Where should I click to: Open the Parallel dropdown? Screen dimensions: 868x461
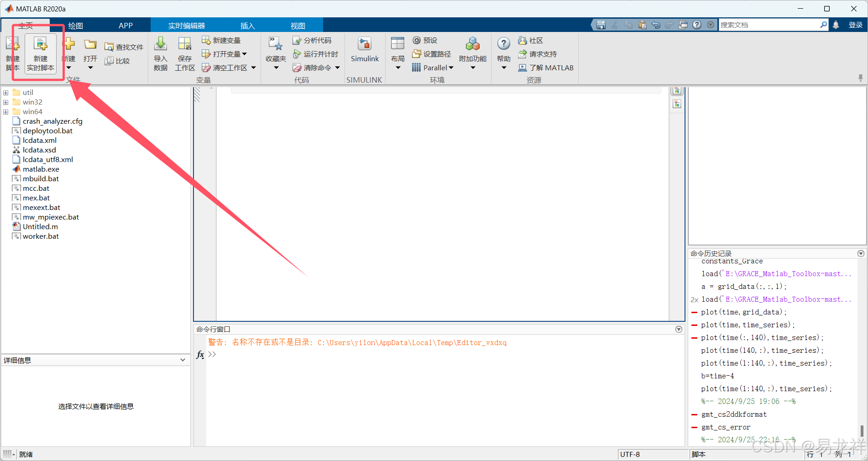click(433, 68)
